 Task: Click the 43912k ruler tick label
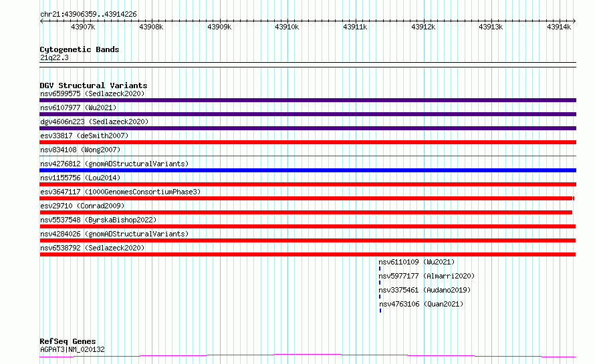tap(423, 27)
